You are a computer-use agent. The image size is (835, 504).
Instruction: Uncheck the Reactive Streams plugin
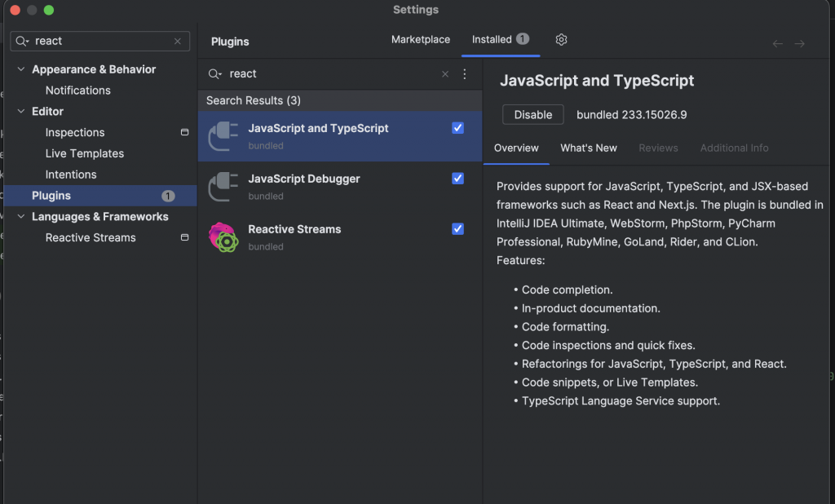[458, 229]
